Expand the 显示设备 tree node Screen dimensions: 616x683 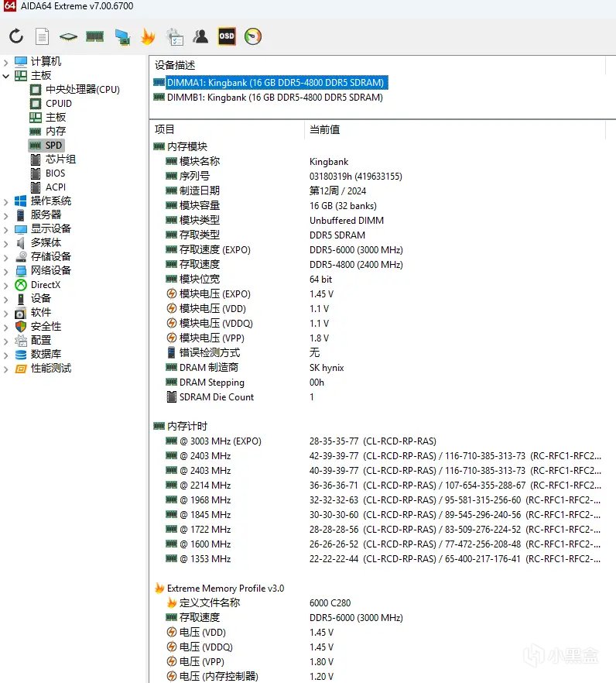click(5, 229)
